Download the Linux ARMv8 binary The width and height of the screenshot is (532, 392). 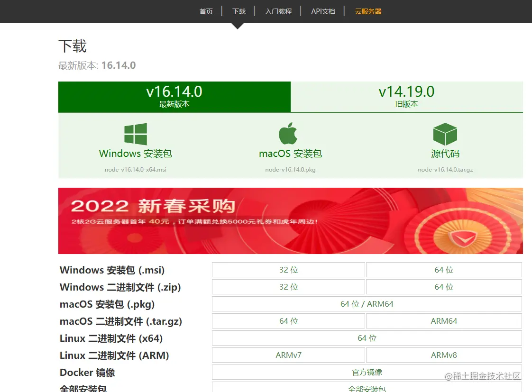pyautogui.click(x=444, y=355)
